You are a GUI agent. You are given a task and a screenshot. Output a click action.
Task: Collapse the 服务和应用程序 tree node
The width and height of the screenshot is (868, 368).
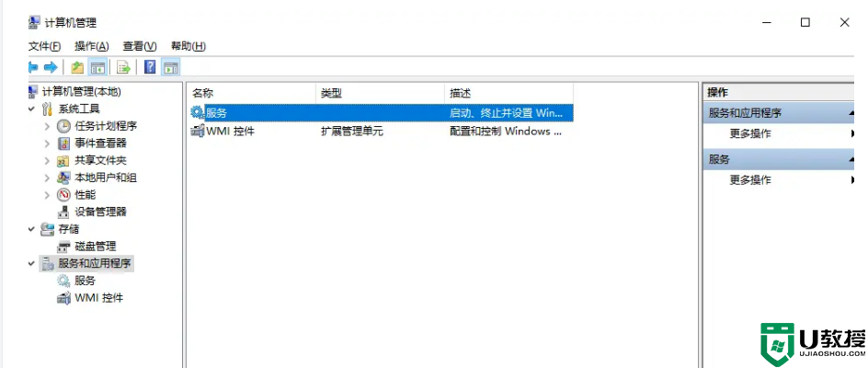click(32, 263)
